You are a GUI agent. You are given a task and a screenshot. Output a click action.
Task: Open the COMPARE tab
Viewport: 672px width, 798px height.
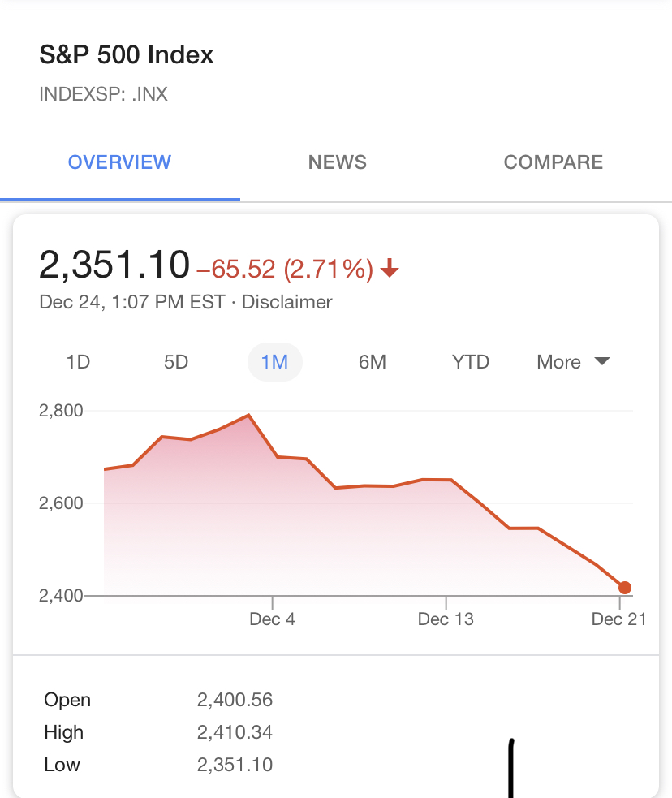click(554, 162)
